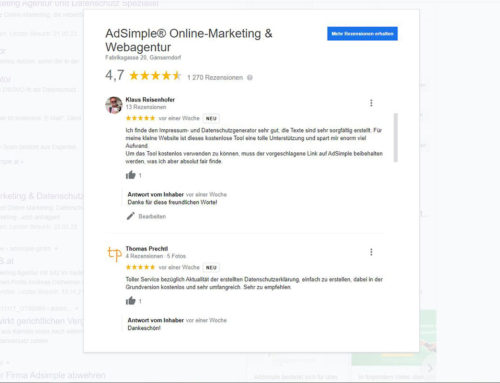Viewport: 500px width, 383px height.
Task: Like Klaus Reisenhofer review with thumbs-up
Action: pos(131,175)
